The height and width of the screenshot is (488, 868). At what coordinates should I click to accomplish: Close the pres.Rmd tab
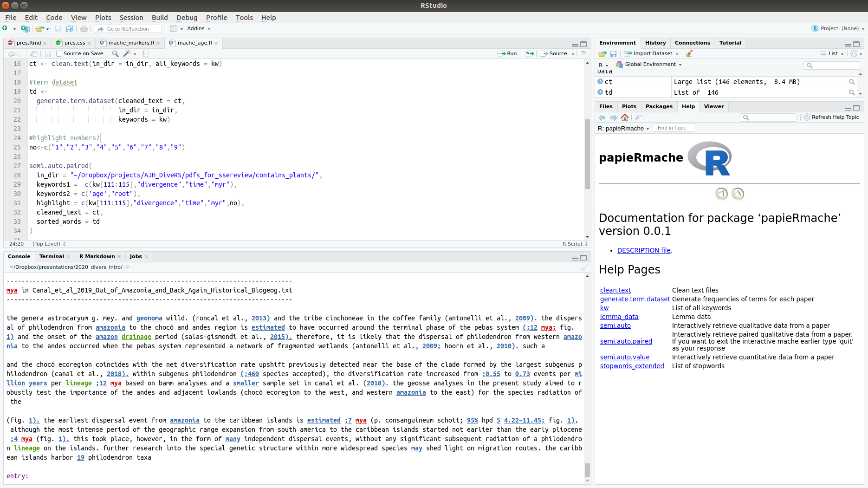pyautogui.click(x=45, y=44)
